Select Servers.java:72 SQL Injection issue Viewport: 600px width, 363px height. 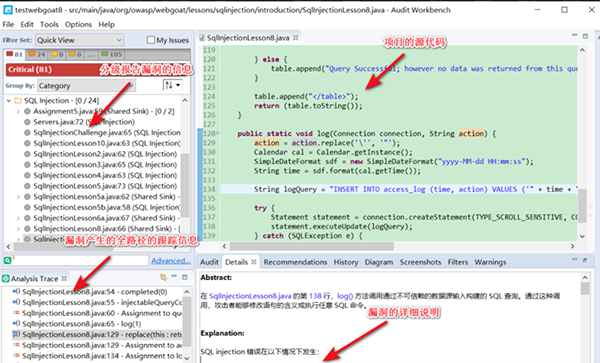coord(84,122)
